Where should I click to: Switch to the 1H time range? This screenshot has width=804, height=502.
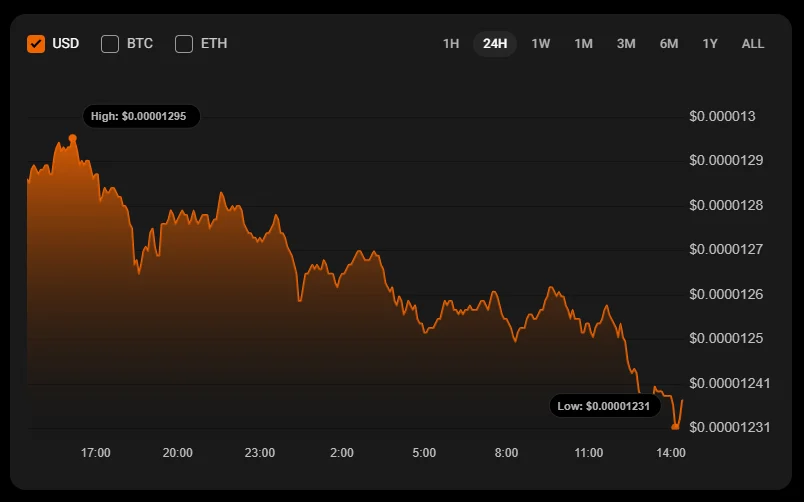point(451,44)
